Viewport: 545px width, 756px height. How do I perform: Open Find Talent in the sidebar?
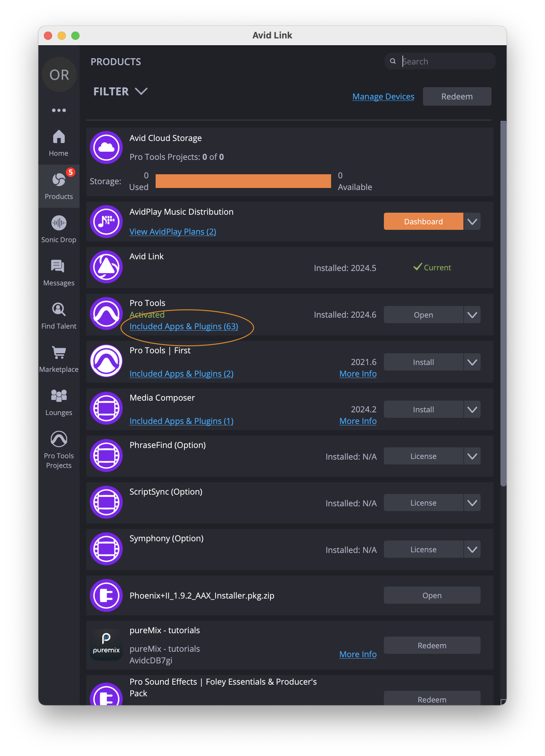[59, 316]
